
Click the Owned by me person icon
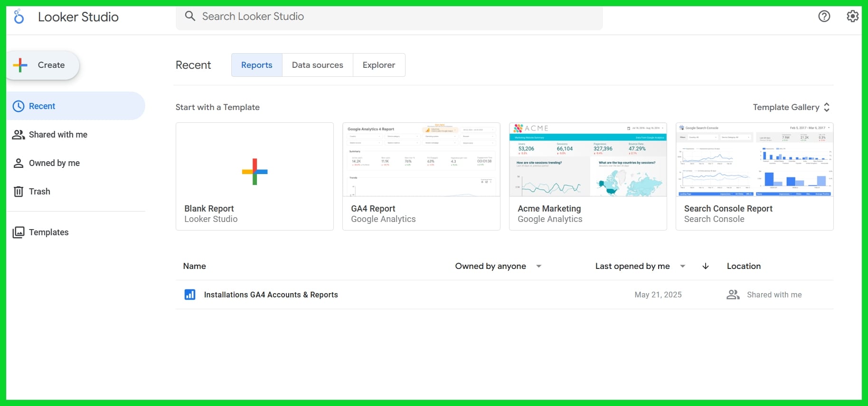[19, 163]
